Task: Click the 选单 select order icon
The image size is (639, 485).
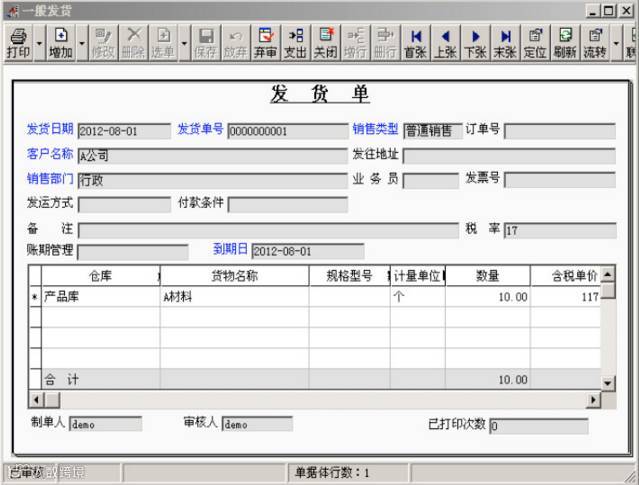Action: tap(163, 43)
